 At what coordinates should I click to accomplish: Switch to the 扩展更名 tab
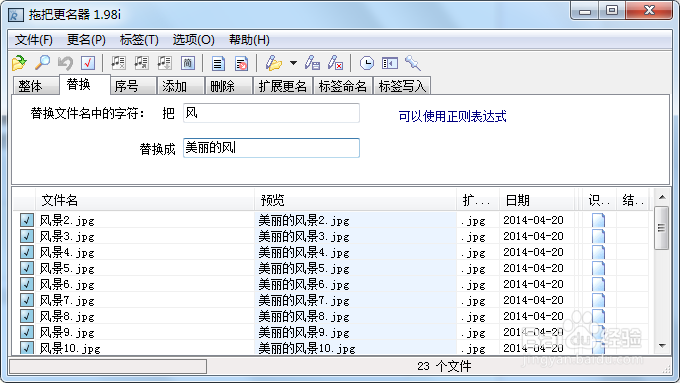point(283,86)
